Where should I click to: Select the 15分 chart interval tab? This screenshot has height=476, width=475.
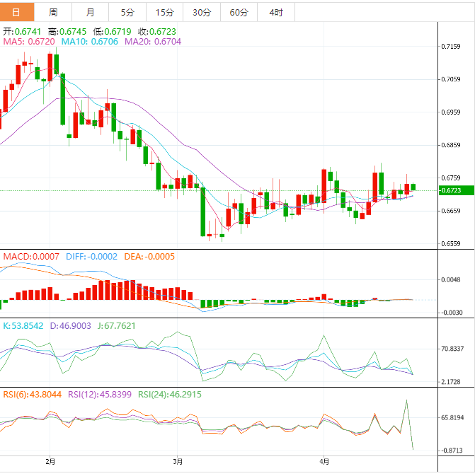pyautogui.click(x=164, y=13)
